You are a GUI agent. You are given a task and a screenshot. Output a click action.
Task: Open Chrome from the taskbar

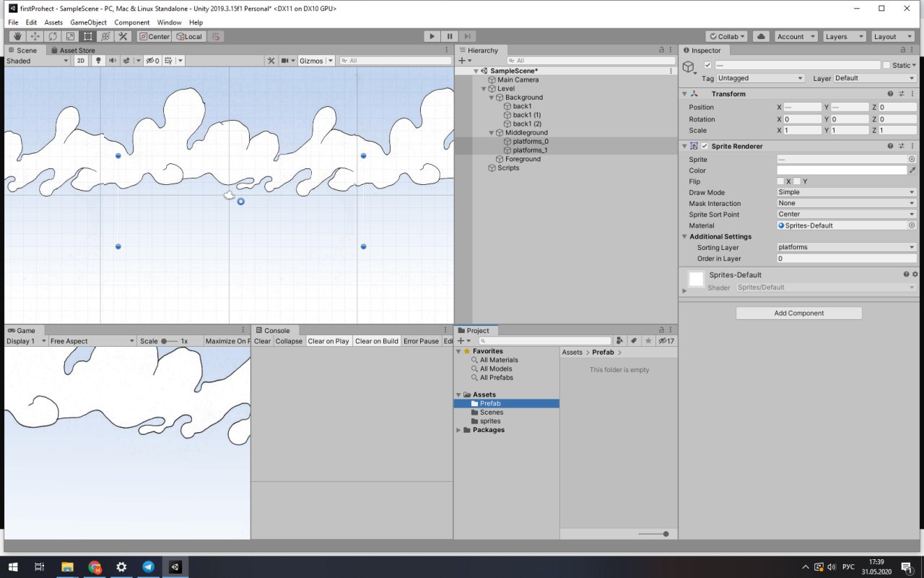pyautogui.click(x=95, y=567)
